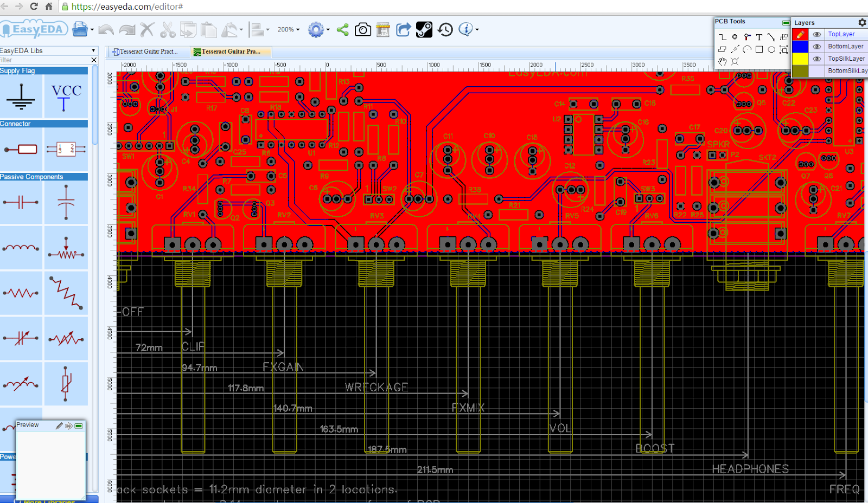The height and width of the screenshot is (503, 868).
Task: Click the VCC supply flag symbol
Action: point(65,96)
